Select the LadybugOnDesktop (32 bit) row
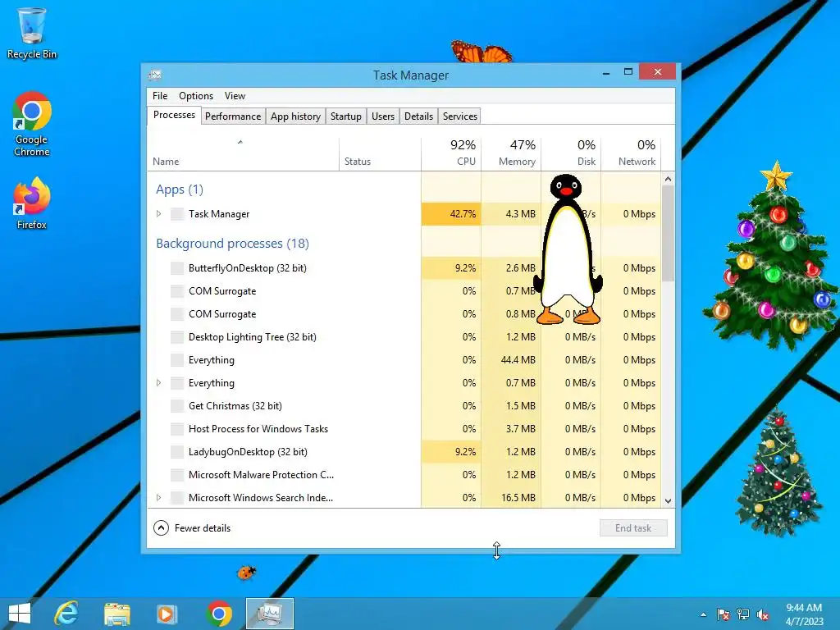Screen dimensions: 840x630 [x=404, y=452]
